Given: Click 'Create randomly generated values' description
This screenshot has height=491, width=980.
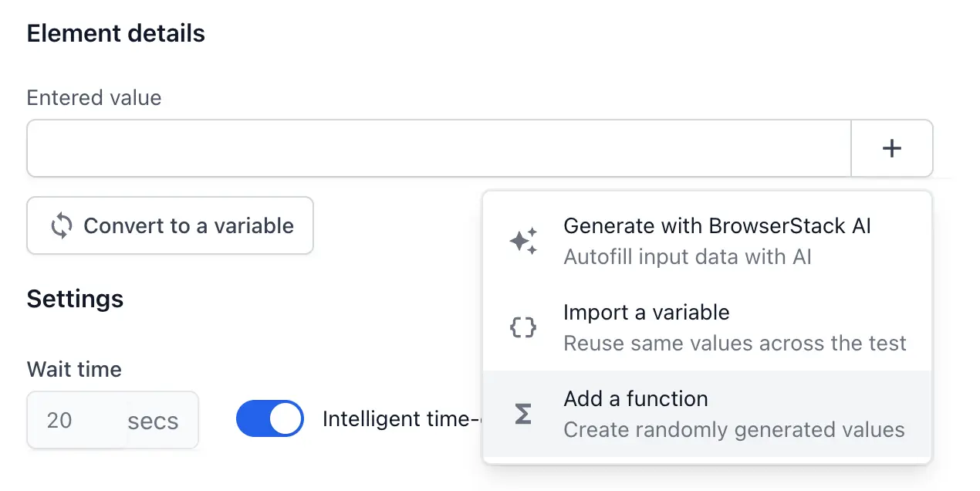Looking at the screenshot, I should (x=734, y=429).
